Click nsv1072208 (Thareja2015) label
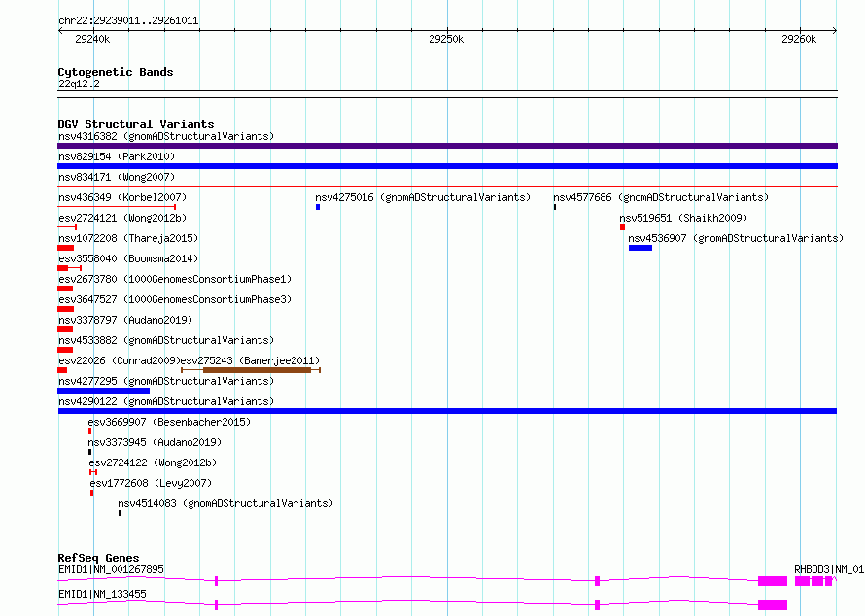Viewport: 865px width, 616px height. click(x=128, y=238)
